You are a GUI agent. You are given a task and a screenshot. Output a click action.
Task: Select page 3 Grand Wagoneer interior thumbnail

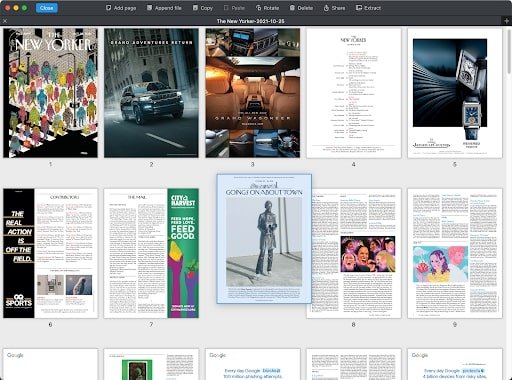click(253, 93)
